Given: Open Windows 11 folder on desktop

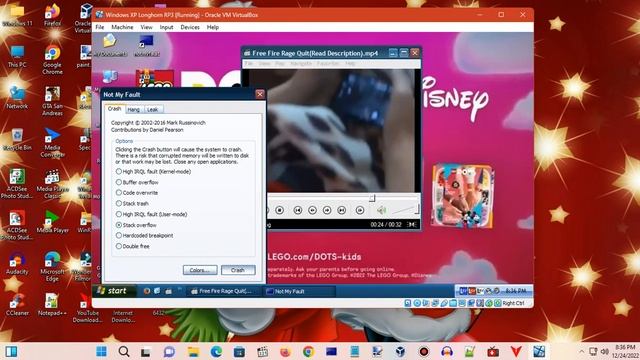Looking at the screenshot, I should pyautogui.click(x=17, y=16).
